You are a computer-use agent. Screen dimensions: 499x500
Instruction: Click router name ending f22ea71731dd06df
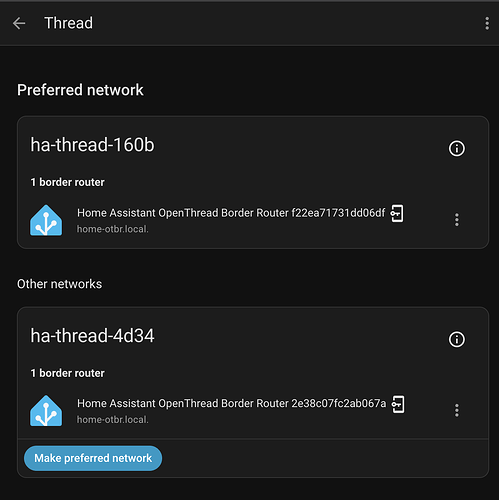[x=231, y=213]
